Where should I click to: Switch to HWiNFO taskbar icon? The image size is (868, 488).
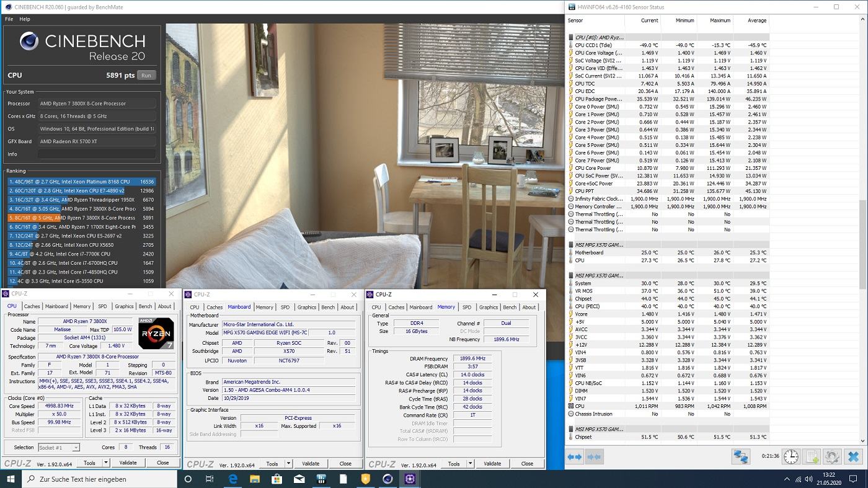point(321,479)
